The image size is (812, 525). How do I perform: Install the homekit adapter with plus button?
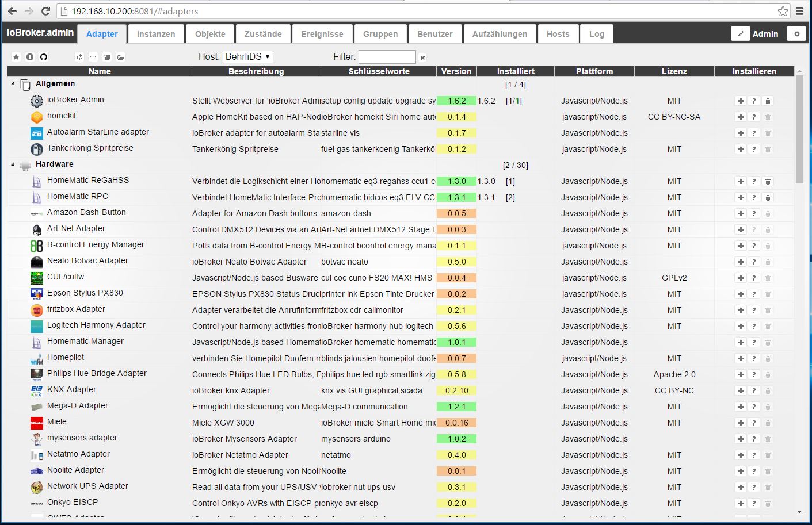click(741, 117)
